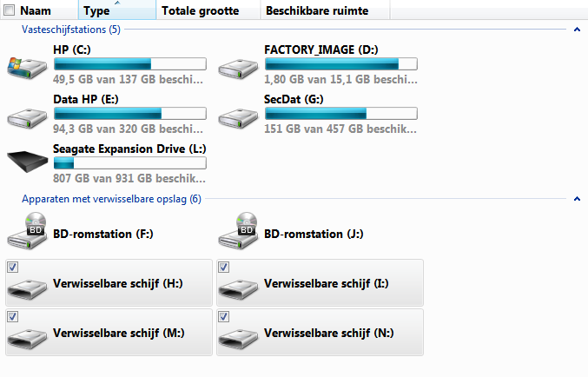Open the HP (C:) drive icon
The width and height of the screenshot is (588, 377).
[x=28, y=66]
